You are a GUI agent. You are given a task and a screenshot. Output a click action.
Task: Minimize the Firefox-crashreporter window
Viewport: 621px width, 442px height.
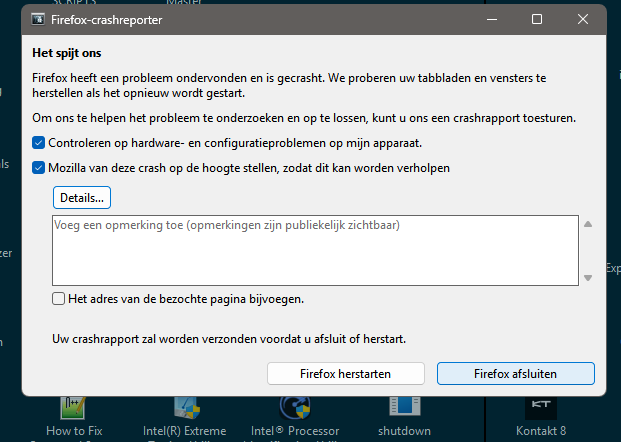click(x=492, y=19)
